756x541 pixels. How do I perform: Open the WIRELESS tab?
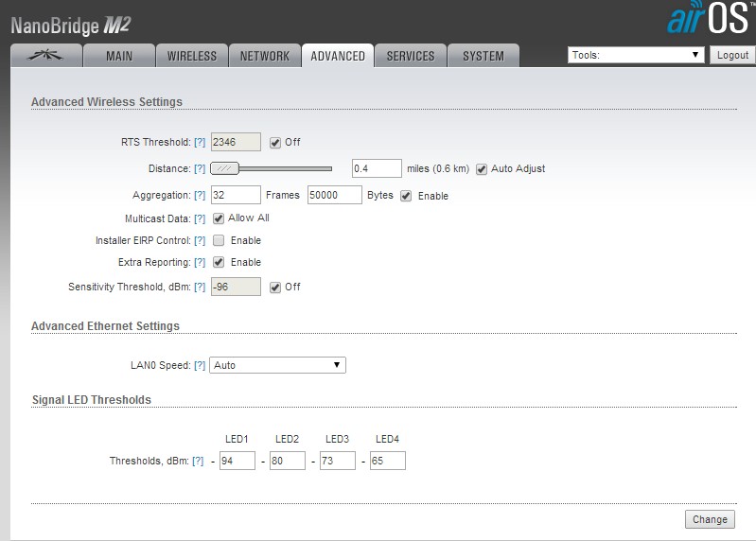192,56
